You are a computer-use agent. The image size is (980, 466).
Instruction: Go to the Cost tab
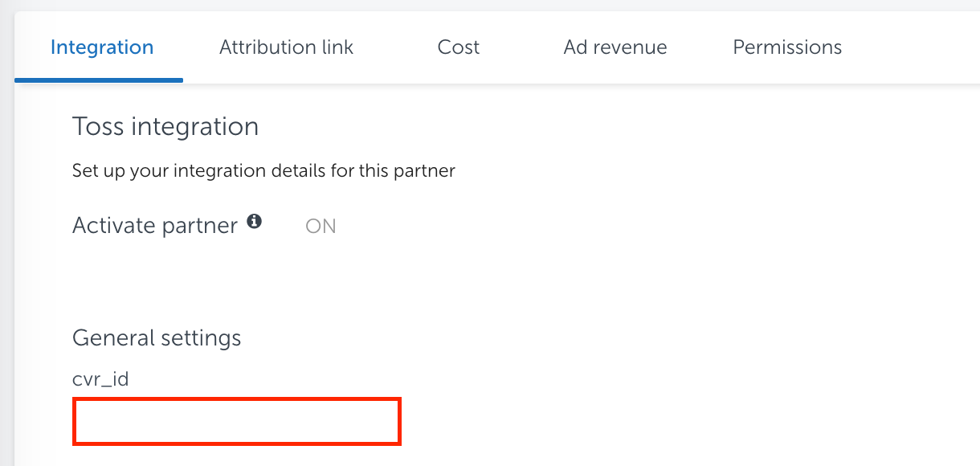[459, 47]
